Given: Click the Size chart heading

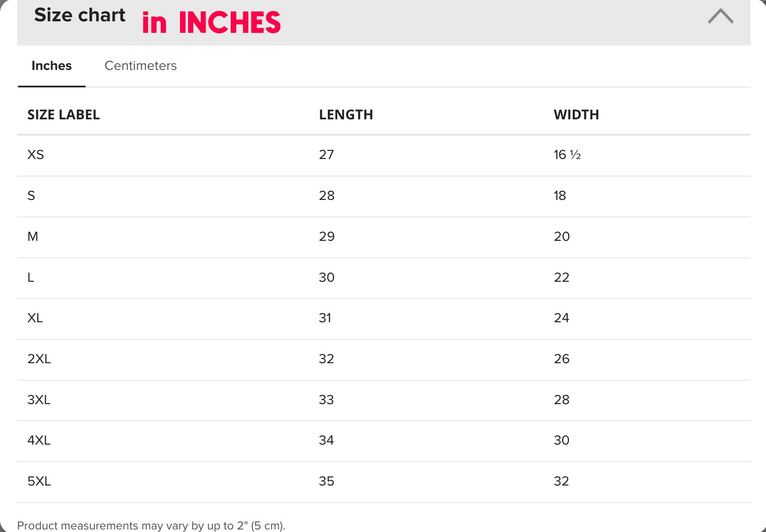Looking at the screenshot, I should (x=80, y=15).
